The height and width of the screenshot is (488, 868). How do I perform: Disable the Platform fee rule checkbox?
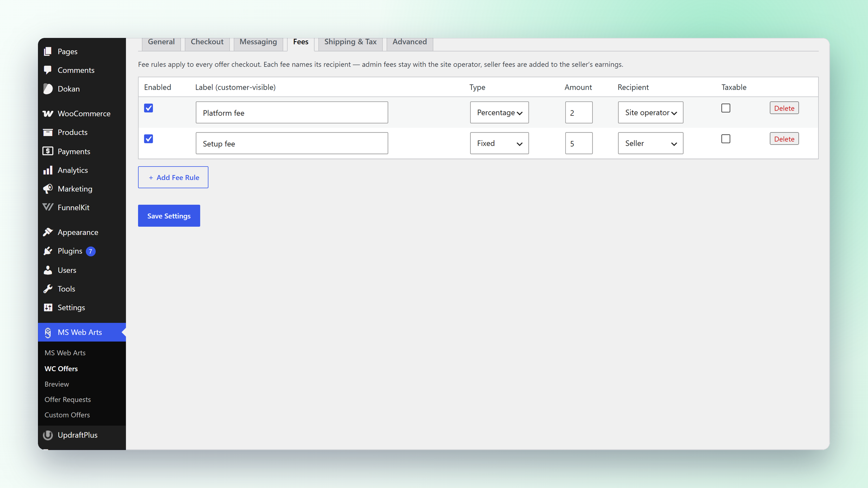point(149,108)
